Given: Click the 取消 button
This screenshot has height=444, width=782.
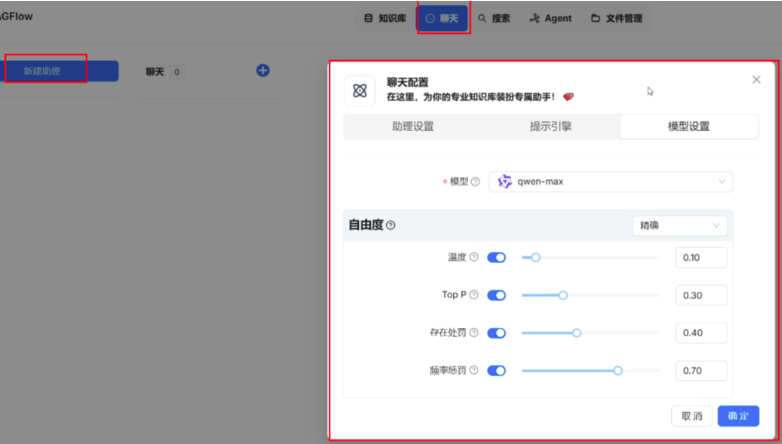Looking at the screenshot, I should pos(691,416).
